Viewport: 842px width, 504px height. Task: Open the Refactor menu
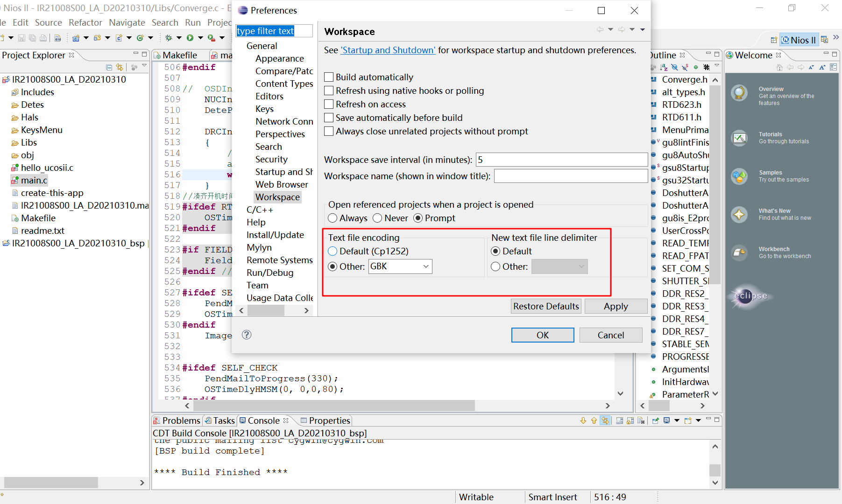coord(85,22)
